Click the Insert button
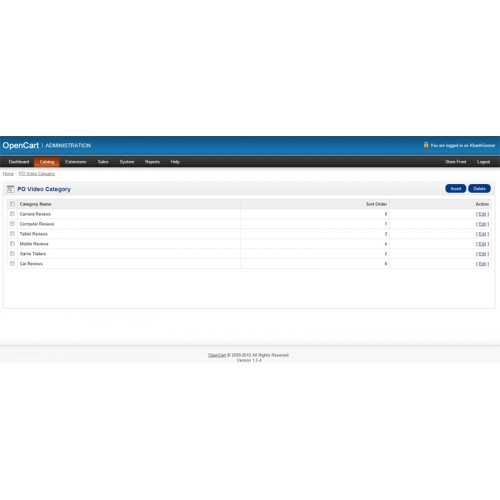Image resolution: width=500 pixels, height=500 pixels. coord(456,189)
